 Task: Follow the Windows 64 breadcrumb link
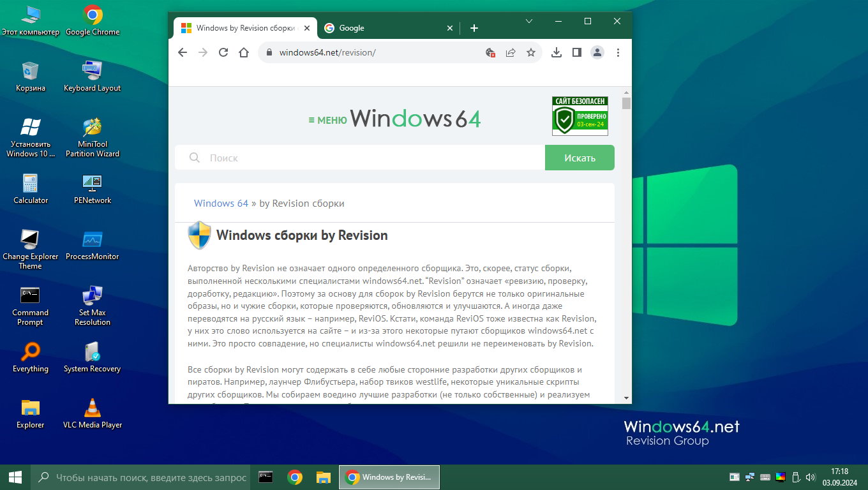[x=221, y=203]
